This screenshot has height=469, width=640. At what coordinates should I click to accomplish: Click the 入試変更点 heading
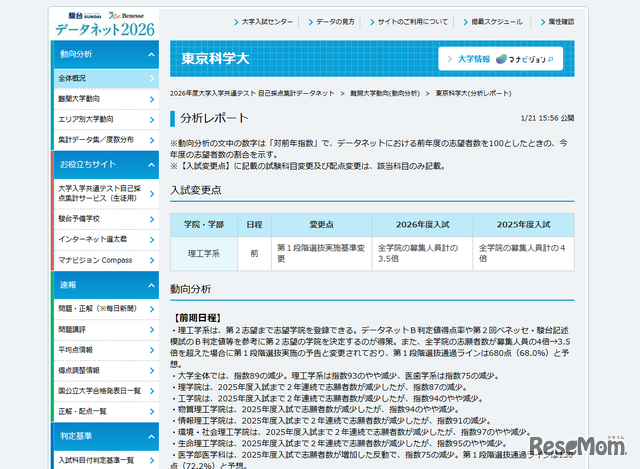[196, 190]
